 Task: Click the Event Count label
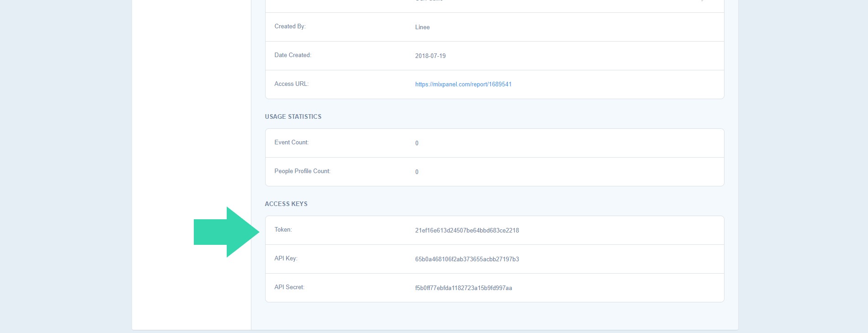(x=291, y=143)
